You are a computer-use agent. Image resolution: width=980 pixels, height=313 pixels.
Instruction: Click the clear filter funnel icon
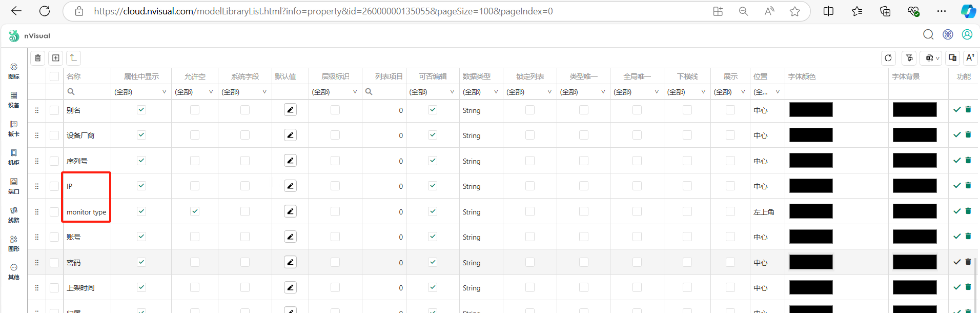(x=909, y=58)
